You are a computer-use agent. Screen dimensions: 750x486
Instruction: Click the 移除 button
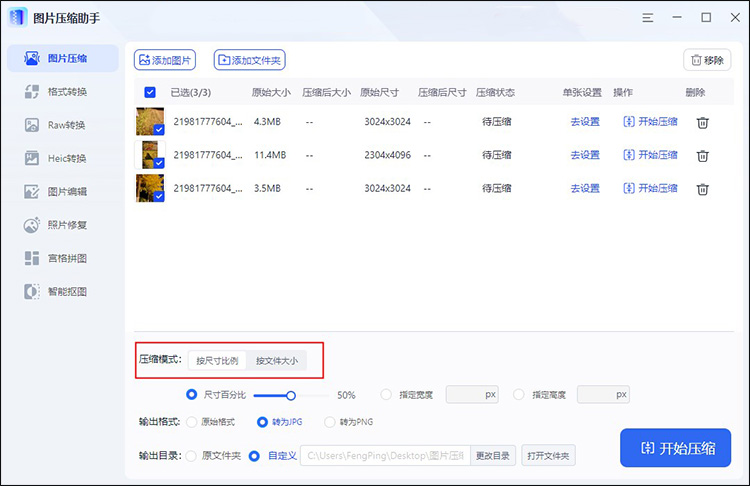click(x=707, y=60)
